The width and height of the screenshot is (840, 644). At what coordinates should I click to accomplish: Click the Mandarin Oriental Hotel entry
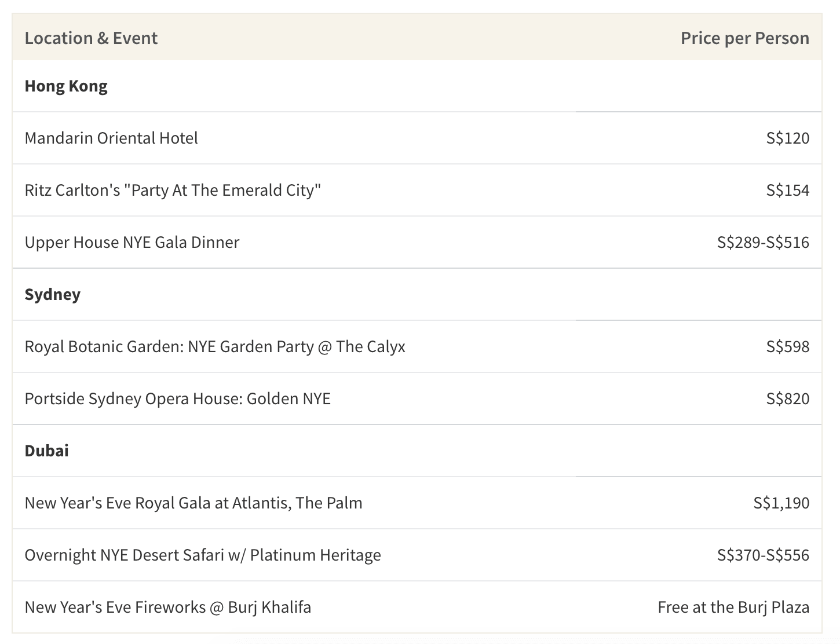[111, 138]
